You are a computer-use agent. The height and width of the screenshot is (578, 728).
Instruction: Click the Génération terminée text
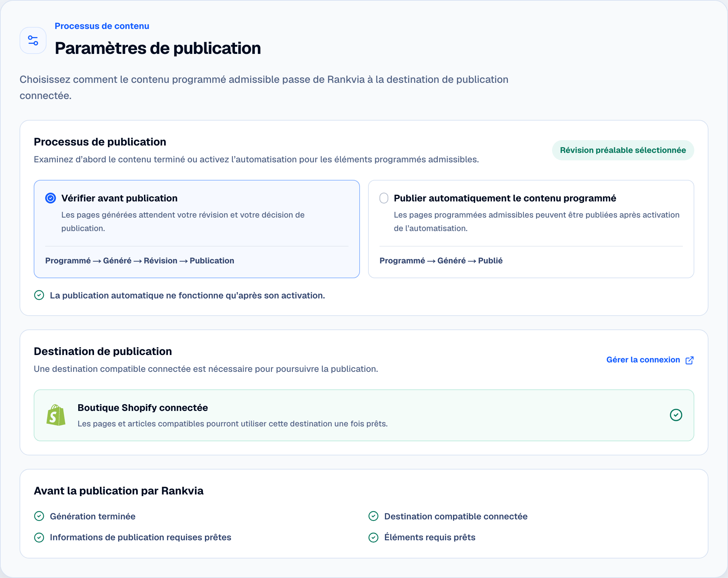click(x=93, y=516)
